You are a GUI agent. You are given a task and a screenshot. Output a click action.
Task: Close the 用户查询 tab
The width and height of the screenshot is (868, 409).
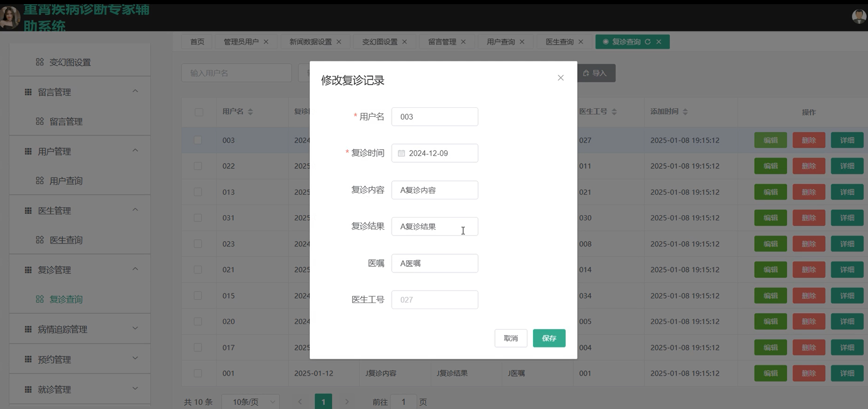tap(522, 42)
